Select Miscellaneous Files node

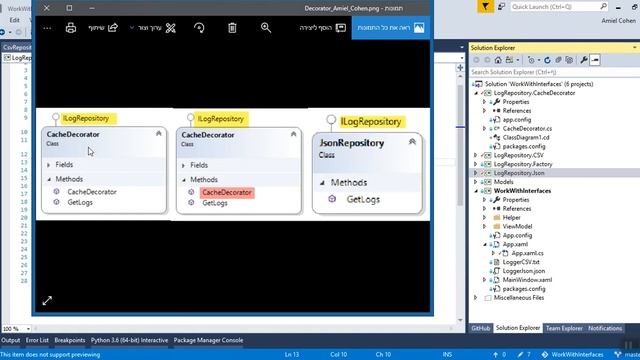tap(519, 298)
